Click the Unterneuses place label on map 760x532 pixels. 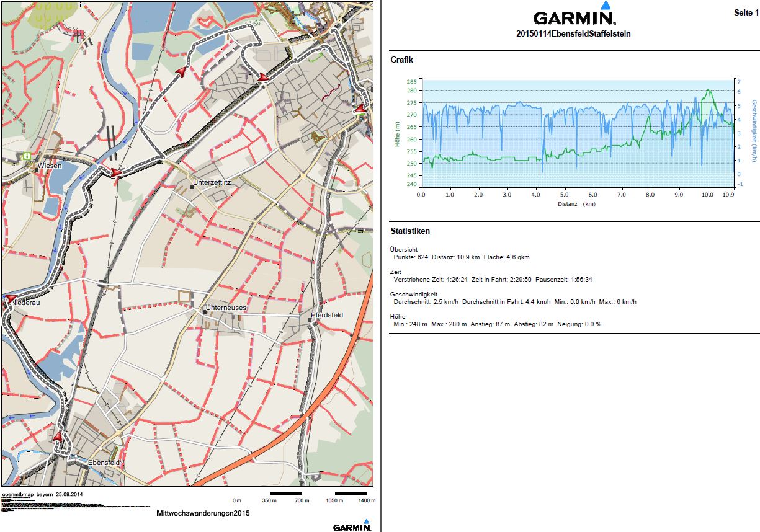tap(226, 308)
